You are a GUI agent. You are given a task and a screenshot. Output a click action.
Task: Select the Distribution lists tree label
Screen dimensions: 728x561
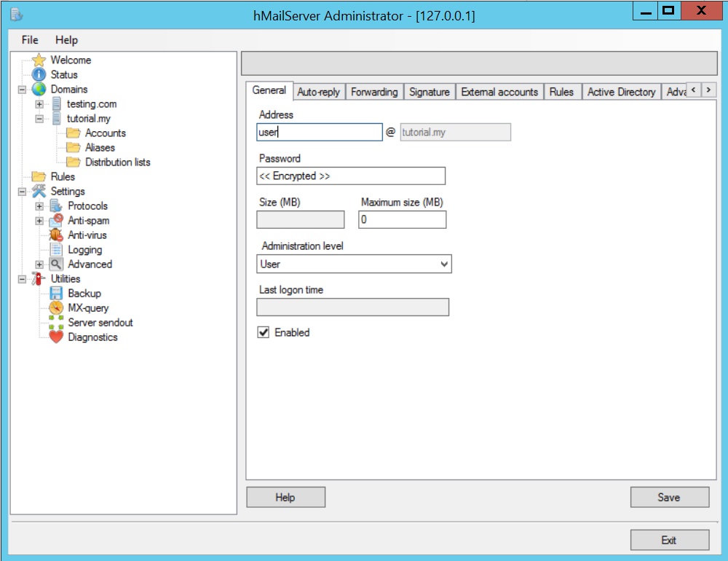[118, 162]
